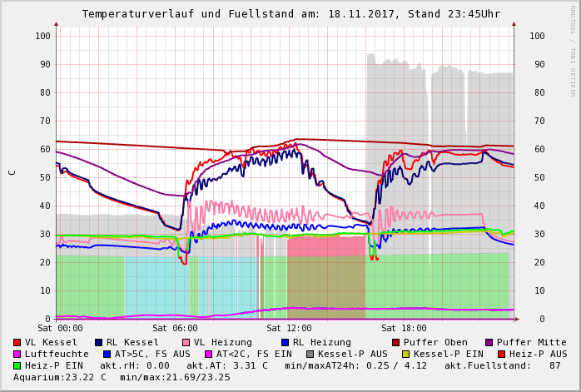The image size is (581, 392).
Task: Click the 'Sat 18:00' x-axis label
Action: (403, 329)
